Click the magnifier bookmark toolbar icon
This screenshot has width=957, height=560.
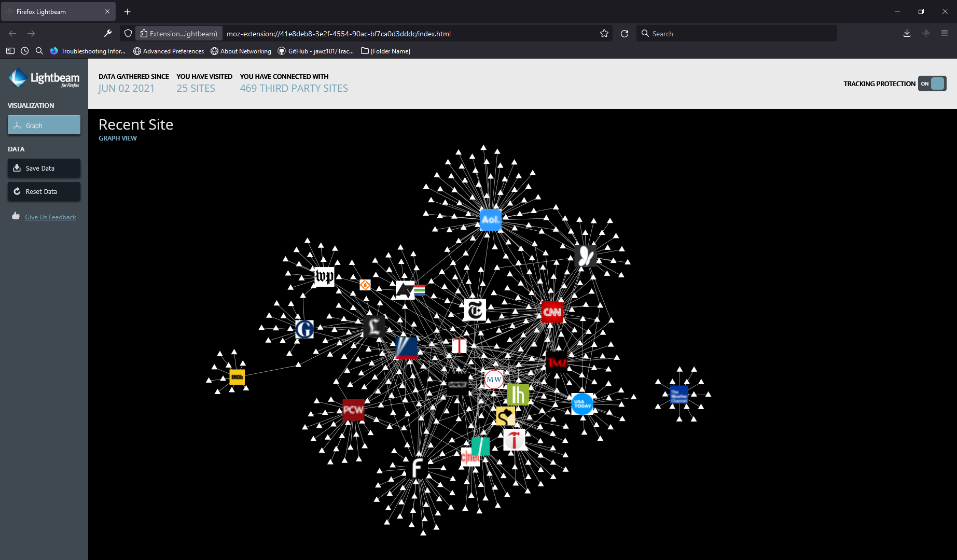click(x=39, y=51)
